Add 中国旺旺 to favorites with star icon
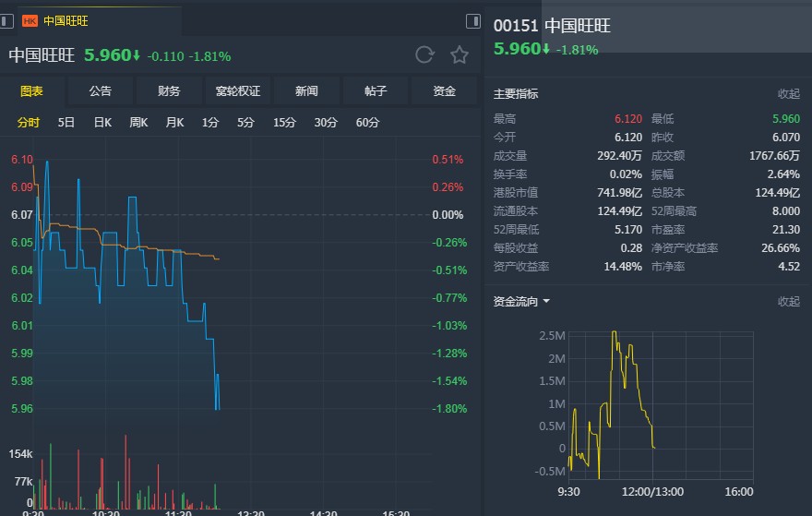The width and height of the screenshot is (812, 516). click(x=460, y=54)
